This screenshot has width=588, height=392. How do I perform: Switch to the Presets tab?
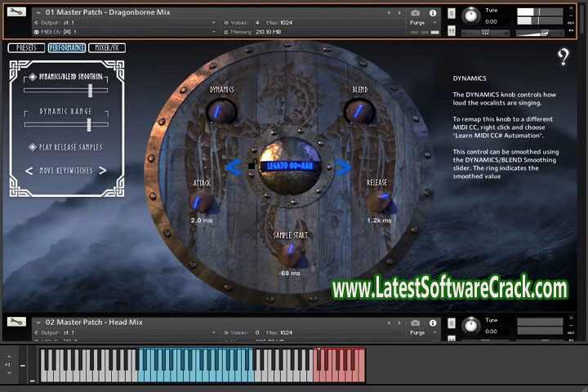click(25, 48)
